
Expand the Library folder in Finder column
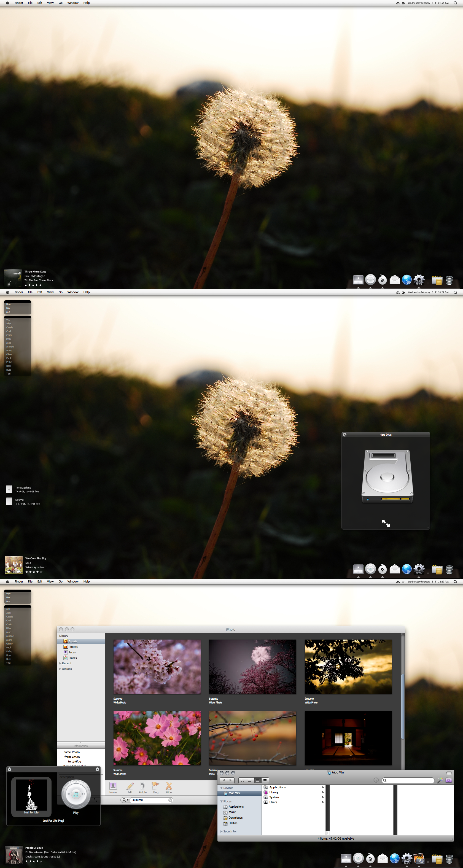pos(323,792)
